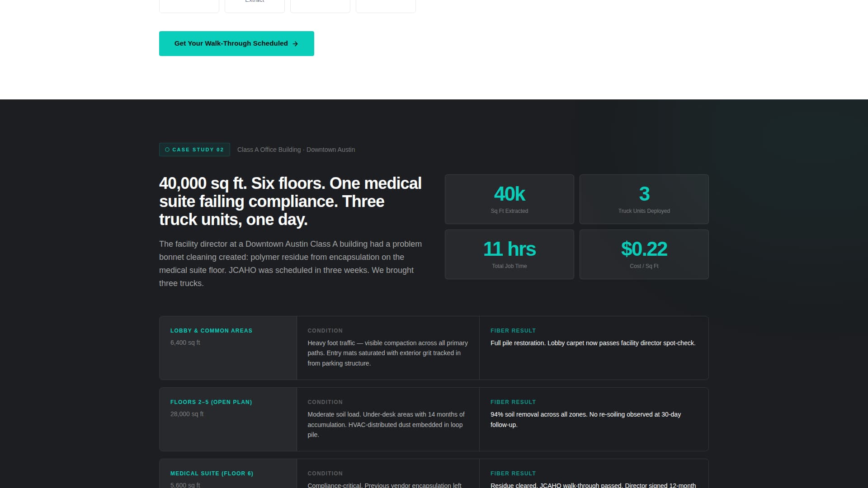This screenshot has width=868, height=488.
Task: Click the 40,000 sq ft headline
Action: (290, 201)
